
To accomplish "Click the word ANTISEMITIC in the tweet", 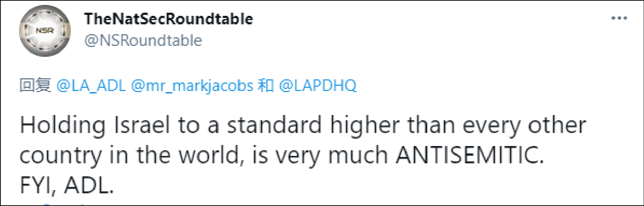I will pyautogui.click(x=469, y=155).
